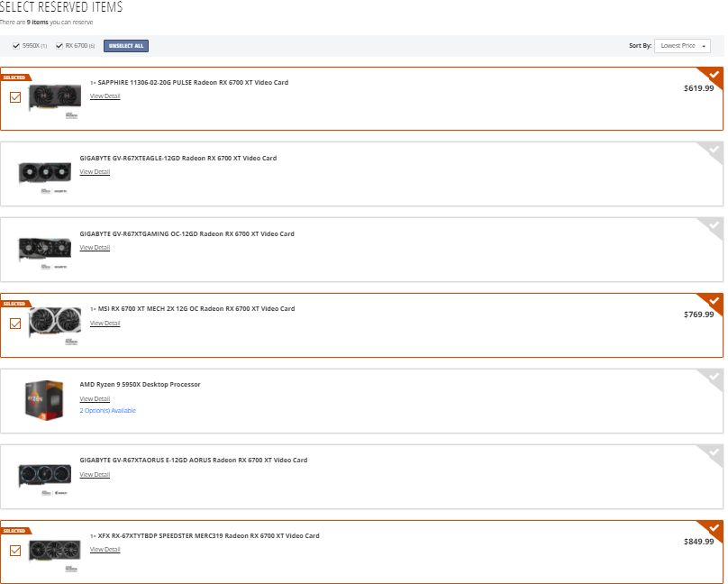Open View Detail for MSI MECH 2X card
This screenshot has width=728, height=584.
click(105, 324)
